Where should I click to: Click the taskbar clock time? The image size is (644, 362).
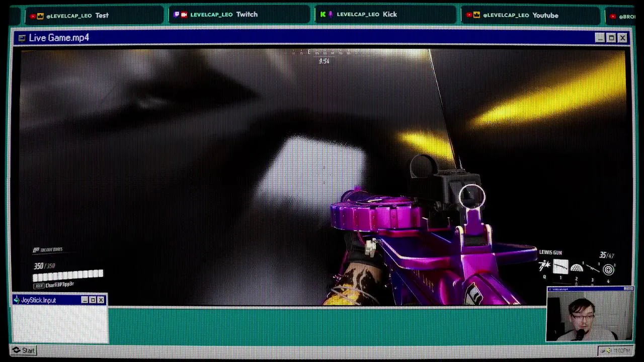[x=622, y=350]
